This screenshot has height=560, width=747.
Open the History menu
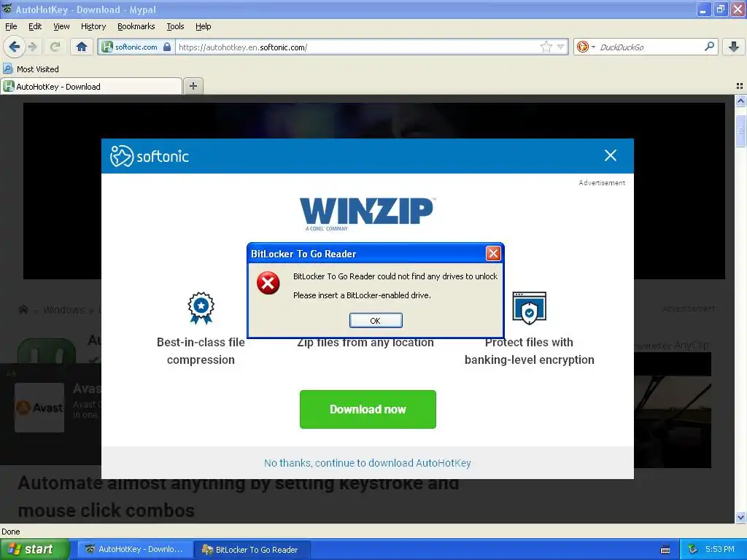tap(93, 26)
